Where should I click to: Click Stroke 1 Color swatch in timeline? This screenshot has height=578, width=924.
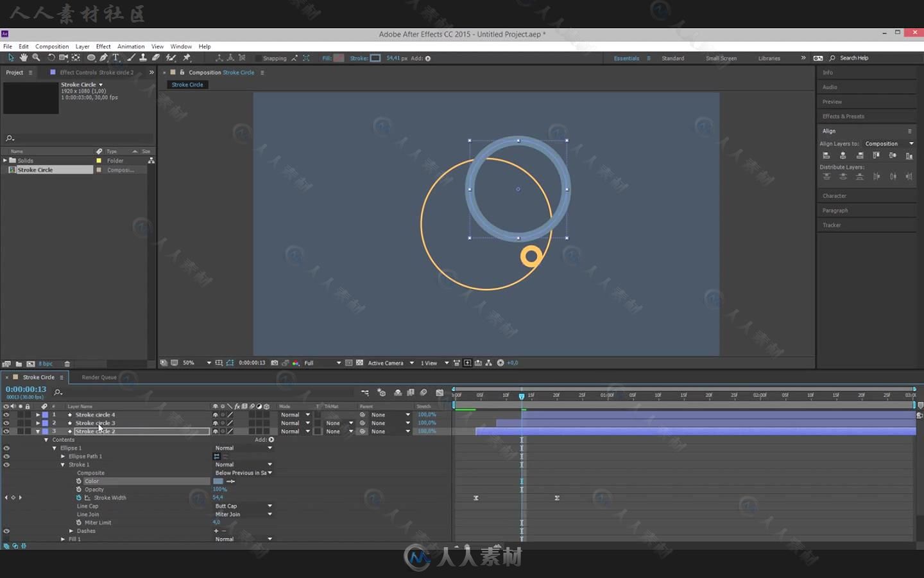[x=218, y=481]
